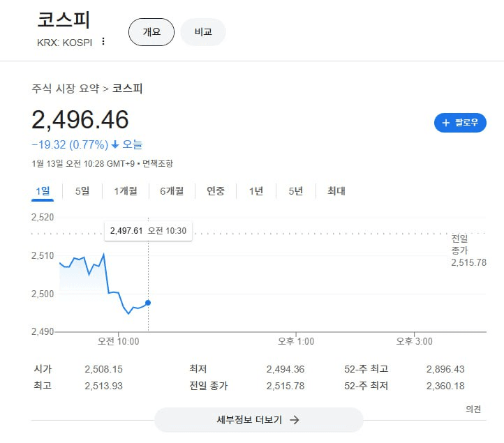Click the plus icon on the 팔로우 button
Viewport: 504px width, 443px height.
446,123
